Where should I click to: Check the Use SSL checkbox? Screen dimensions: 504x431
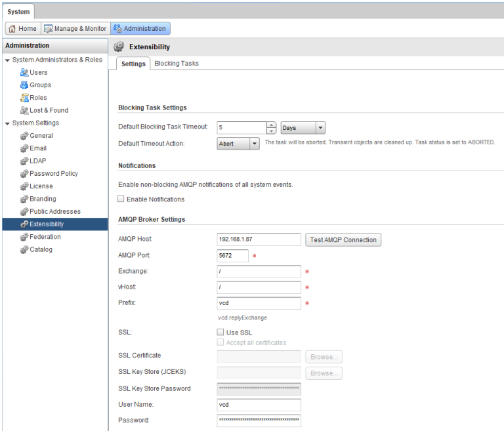click(x=220, y=333)
